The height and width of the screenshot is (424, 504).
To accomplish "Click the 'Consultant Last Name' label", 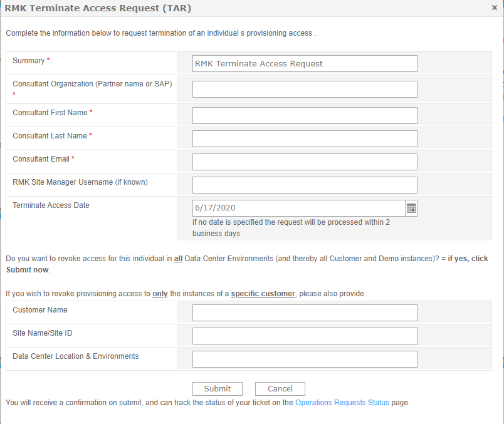I will [50, 135].
